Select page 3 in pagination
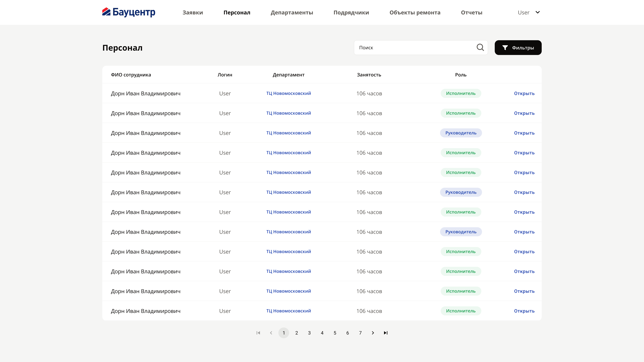The image size is (644, 362). click(309, 333)
